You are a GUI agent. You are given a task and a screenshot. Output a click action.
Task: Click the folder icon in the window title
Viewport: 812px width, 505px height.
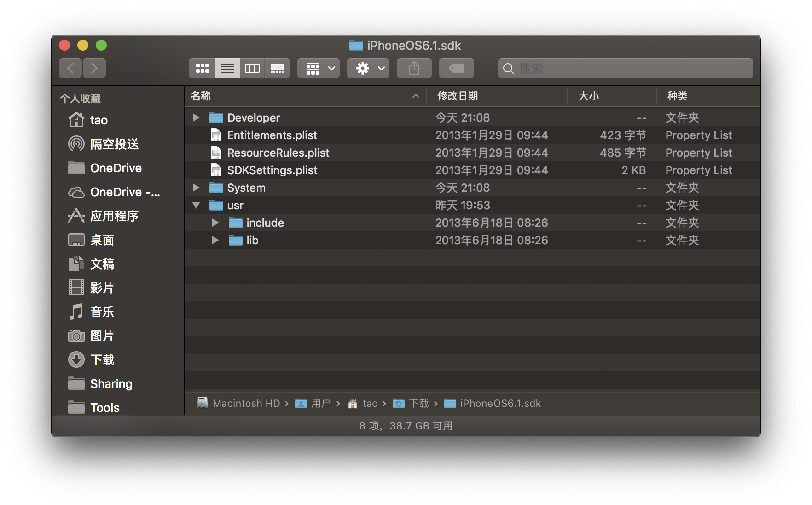[x=356, y=45]
